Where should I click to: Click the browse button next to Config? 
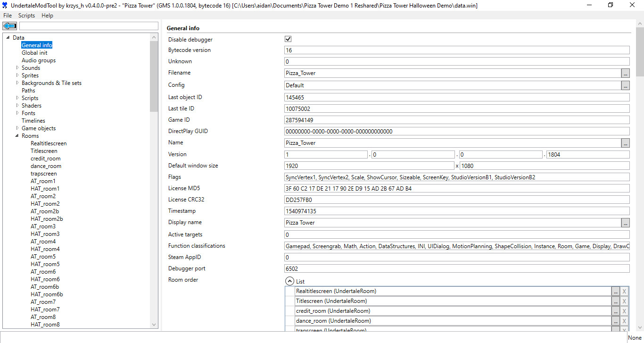coord(625,85)
